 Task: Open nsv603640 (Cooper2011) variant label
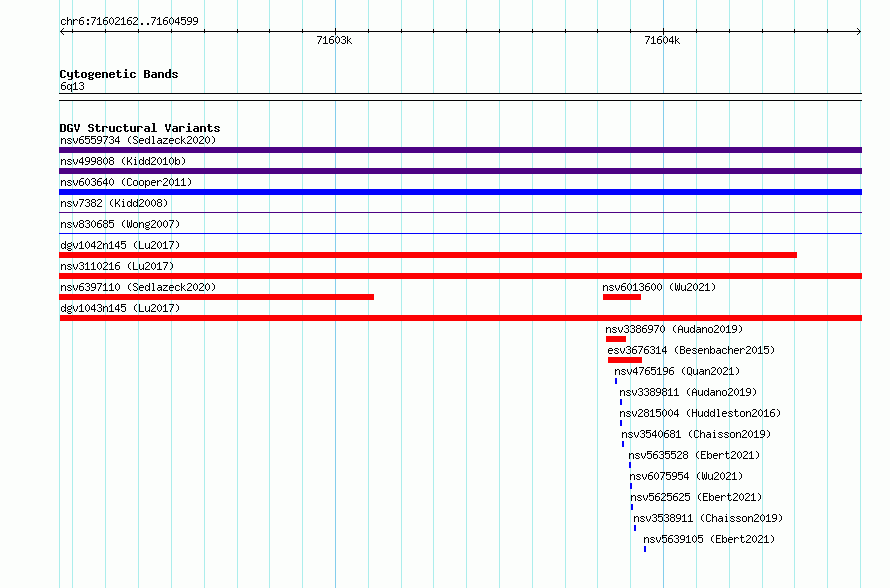coord(126,182)
